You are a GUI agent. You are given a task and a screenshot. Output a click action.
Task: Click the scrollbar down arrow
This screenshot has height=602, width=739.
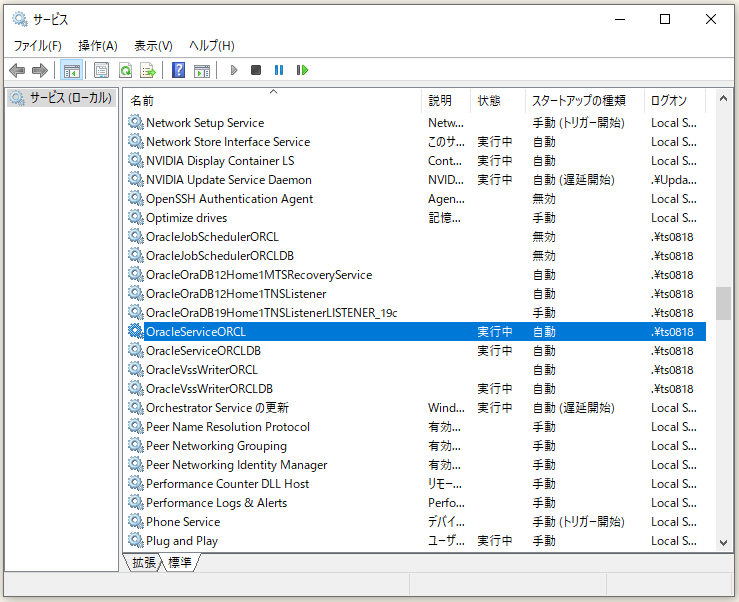click(723, 543)
